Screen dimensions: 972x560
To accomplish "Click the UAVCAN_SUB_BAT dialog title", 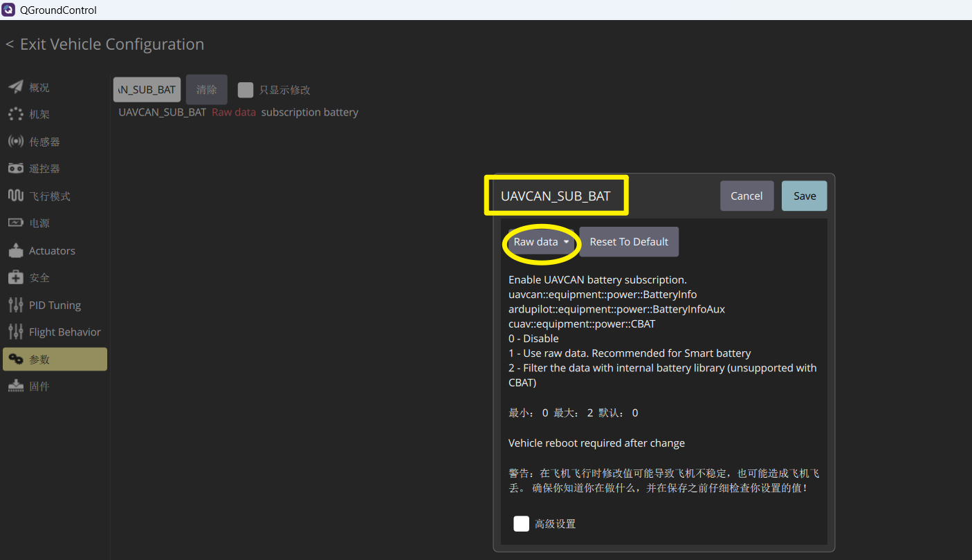I will (x=556, y=196).
